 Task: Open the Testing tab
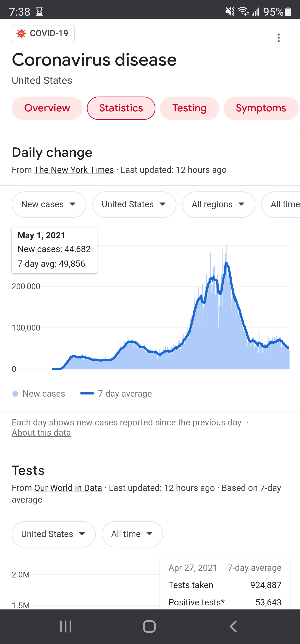[189, 108]
